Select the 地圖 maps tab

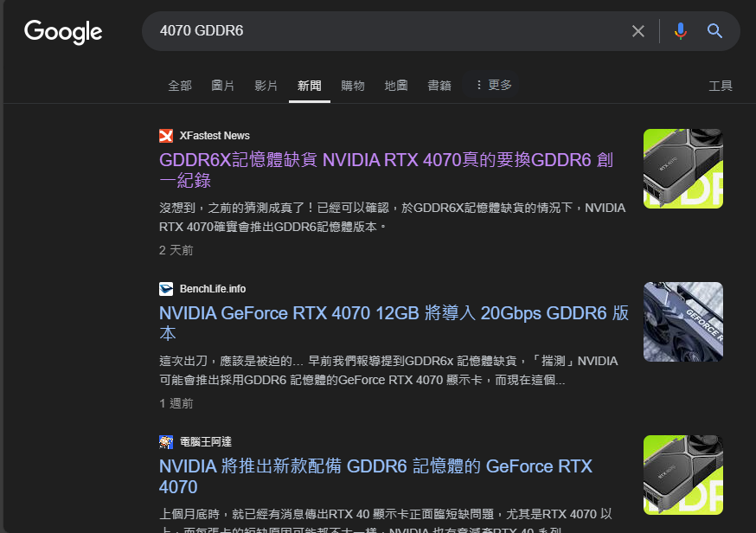396,86
